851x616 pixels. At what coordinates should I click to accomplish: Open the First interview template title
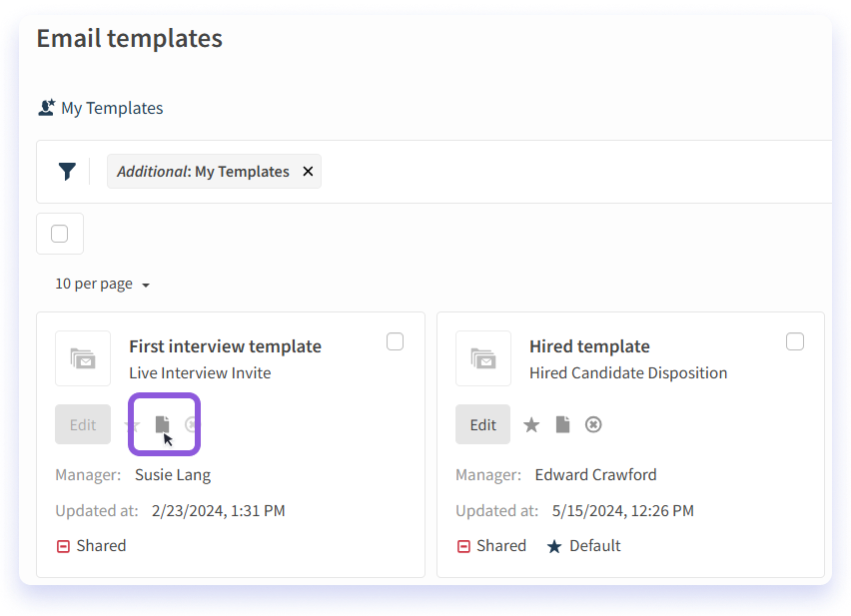pos(225,346)
